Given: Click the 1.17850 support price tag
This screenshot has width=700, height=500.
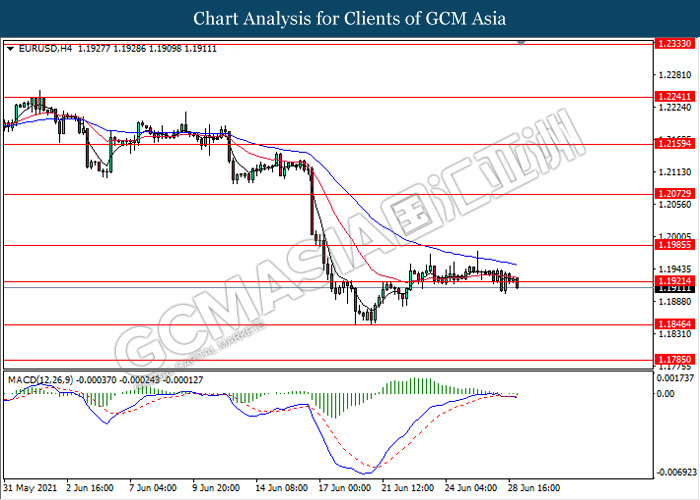Looking at the screenshot, I should (x=675, y=359).
